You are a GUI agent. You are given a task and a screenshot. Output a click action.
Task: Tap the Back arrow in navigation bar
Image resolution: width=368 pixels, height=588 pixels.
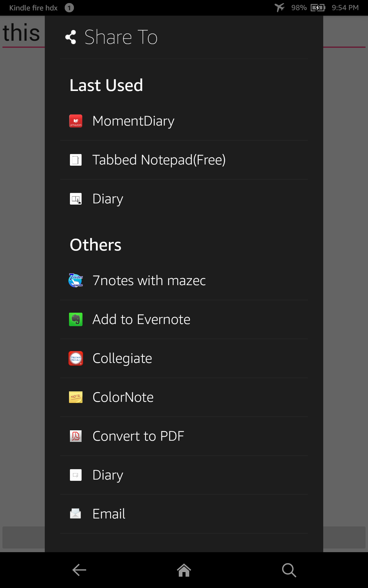(x=79, y=570)
